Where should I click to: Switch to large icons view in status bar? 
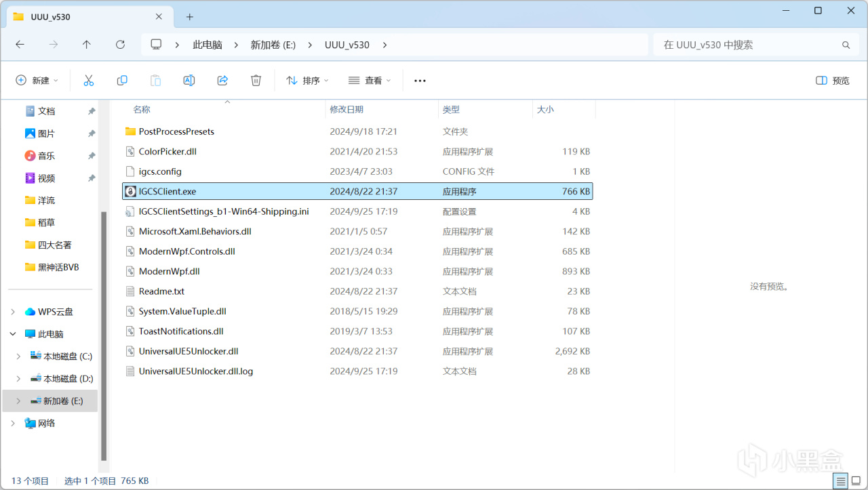pyautogui.click(x=856, y=481)
